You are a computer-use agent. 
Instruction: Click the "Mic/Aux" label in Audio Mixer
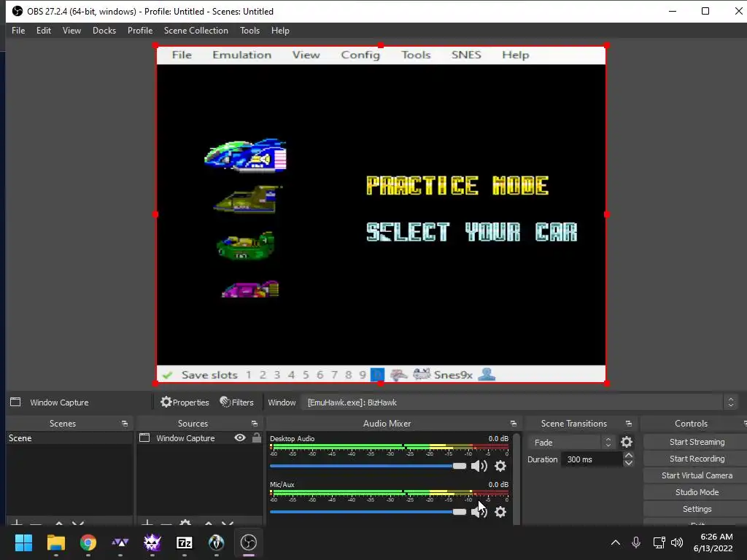pos(282,484)
